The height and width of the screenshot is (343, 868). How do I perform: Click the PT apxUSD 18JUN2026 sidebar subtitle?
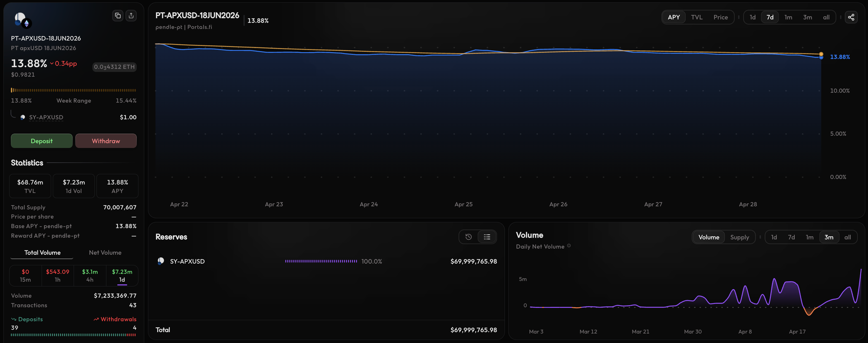click(x=43, y=48)
